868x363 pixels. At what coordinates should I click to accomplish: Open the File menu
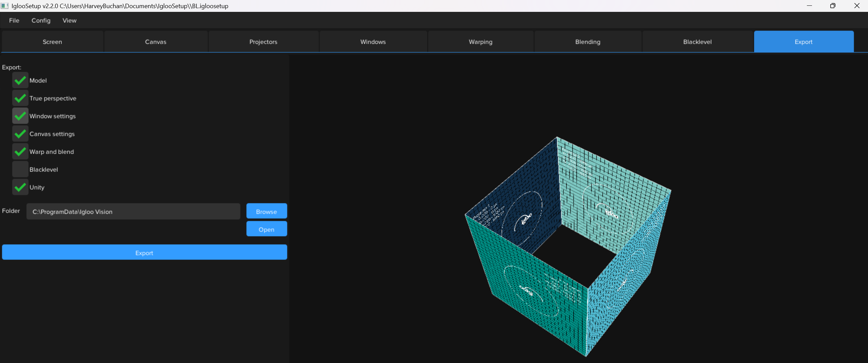[x=14, y=20]
